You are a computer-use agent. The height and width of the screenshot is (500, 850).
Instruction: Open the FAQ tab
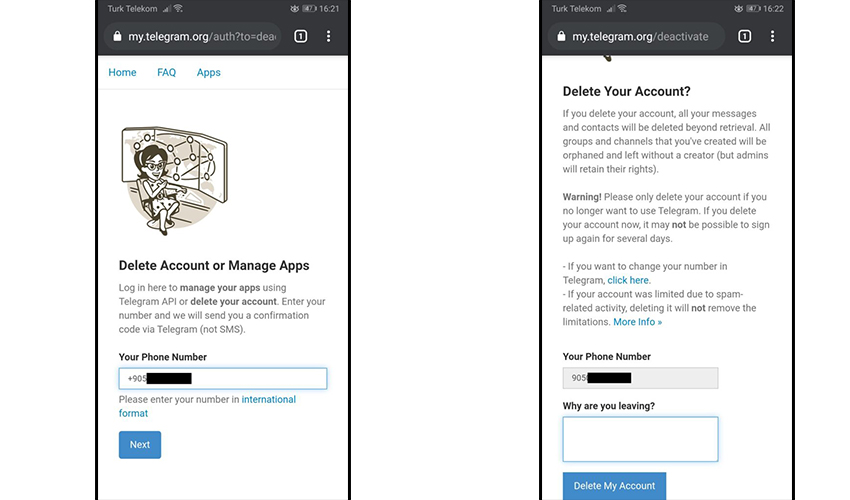(166, 72)
